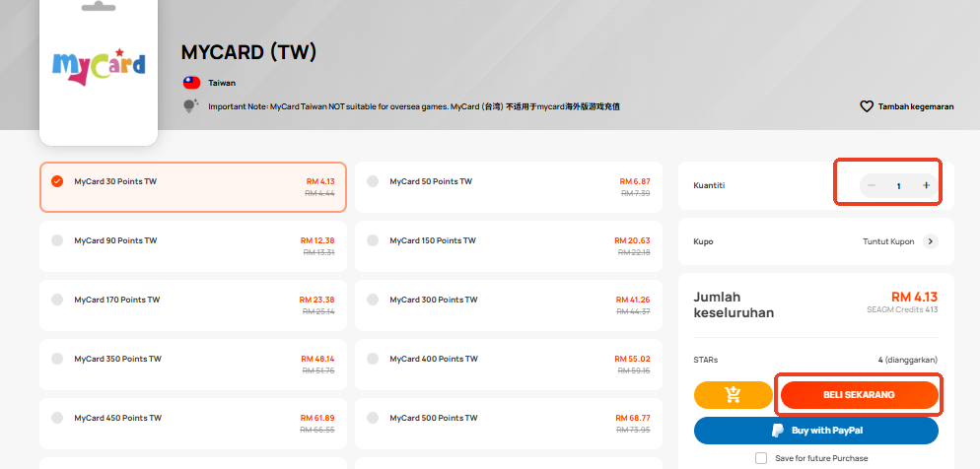Viewport: 980px width, 469px height.
Task: Click the heart favorite icon
Action: click(867, 106)
